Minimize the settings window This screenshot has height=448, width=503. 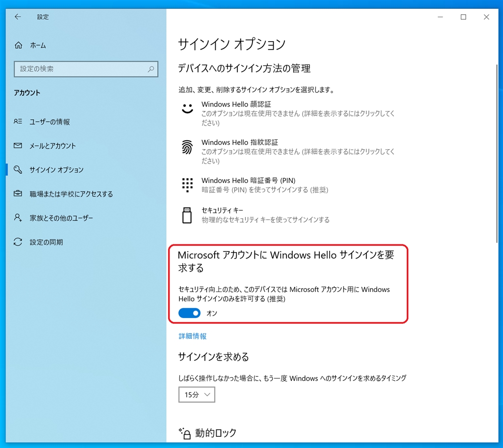[441, 17]
